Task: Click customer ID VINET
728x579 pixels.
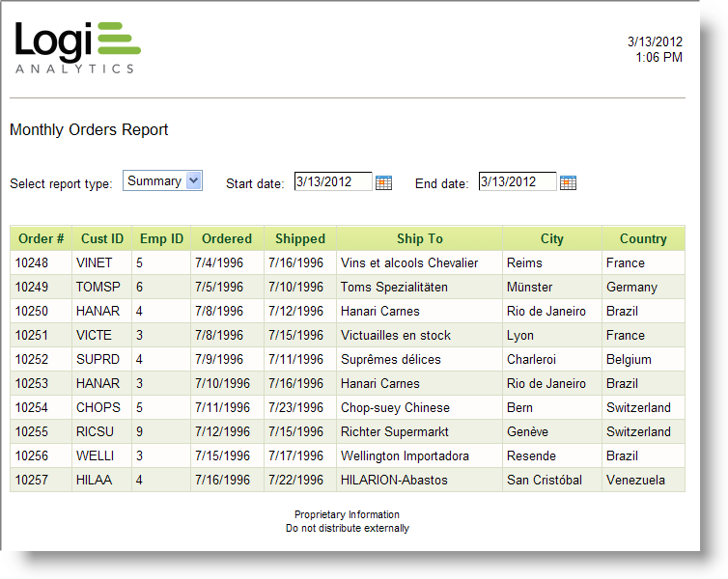Action: [x=95, y=262]
